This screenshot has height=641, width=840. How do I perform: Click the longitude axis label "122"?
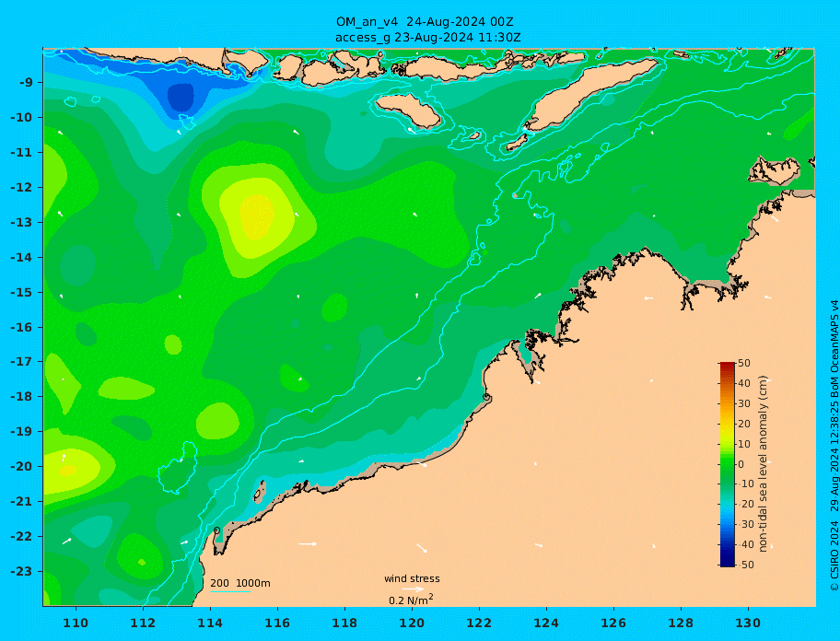pyautogui.click(x=479, y=623)
